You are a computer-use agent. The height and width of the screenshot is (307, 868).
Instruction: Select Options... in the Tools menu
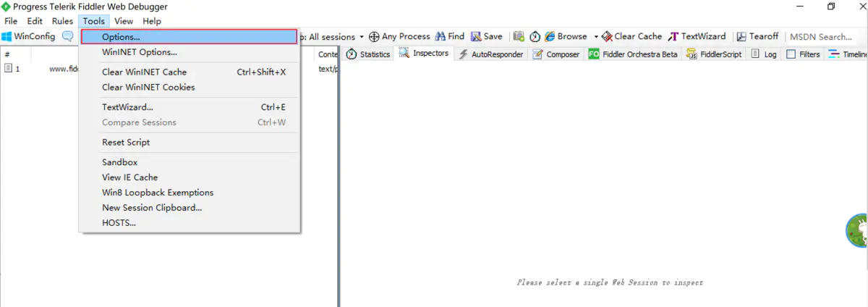point(189,37)
